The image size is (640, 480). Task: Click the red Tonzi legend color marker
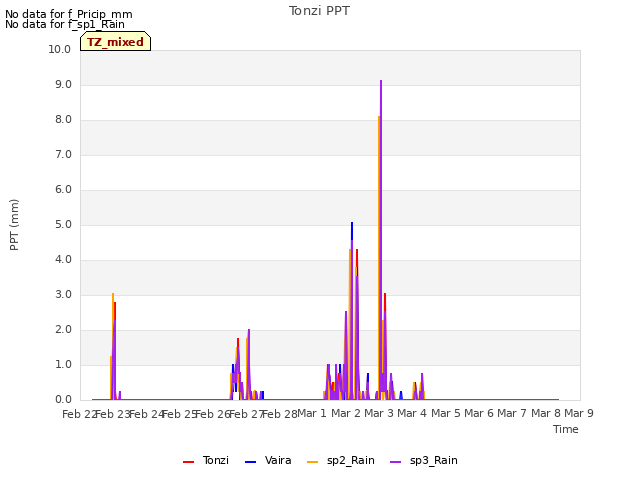coord(189,462)
